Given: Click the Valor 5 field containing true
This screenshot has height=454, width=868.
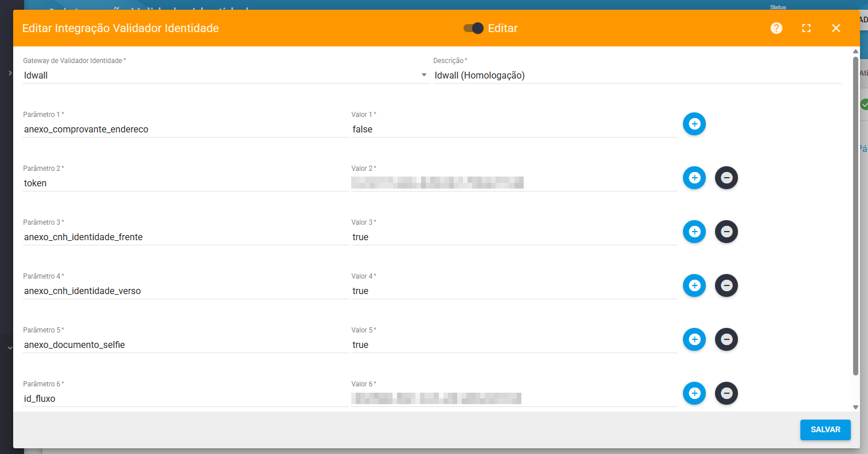Looking at the screenshot, I should point(514,345).
